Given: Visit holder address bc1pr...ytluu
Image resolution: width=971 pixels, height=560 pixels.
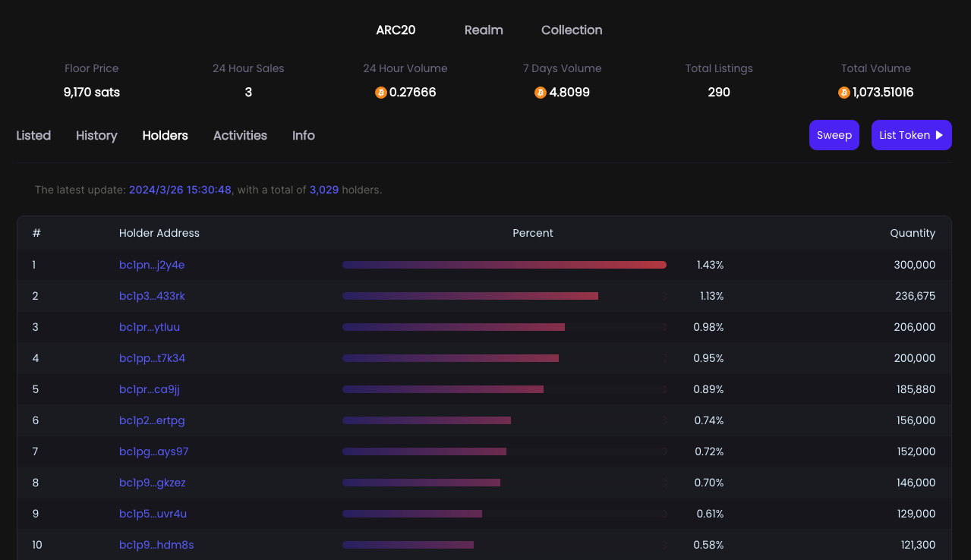Looking at the screenshot, I should 150,327.
